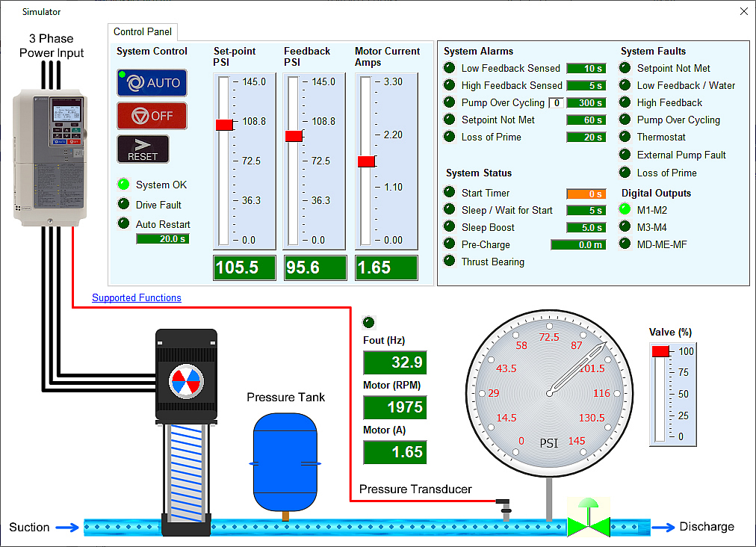Image resolution: width=756 pixels, height=547 pixels.
Task: Click the Valve (%) slider handle
Action: (x=660, y=351)
